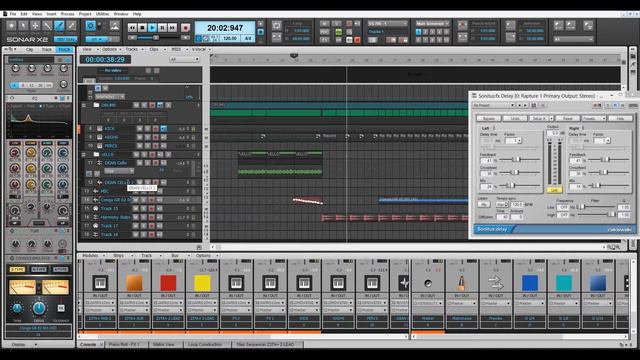Click the CELLO folder icon
Screen dimensions: 640x360
96,154
